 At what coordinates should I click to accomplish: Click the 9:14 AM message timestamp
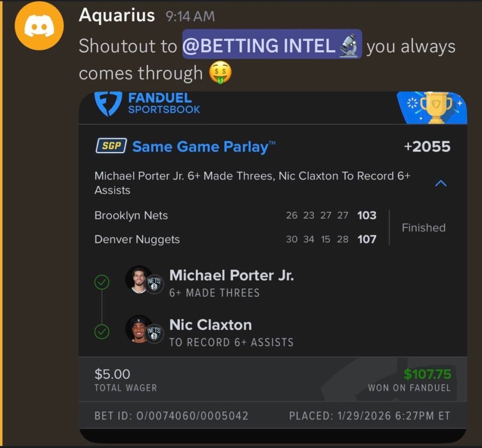coord(190,16)
